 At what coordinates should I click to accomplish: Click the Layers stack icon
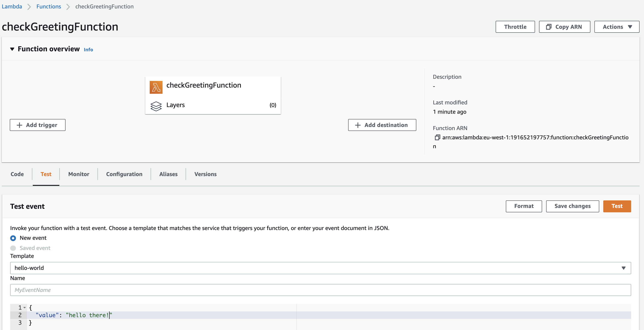pos(156,106)
